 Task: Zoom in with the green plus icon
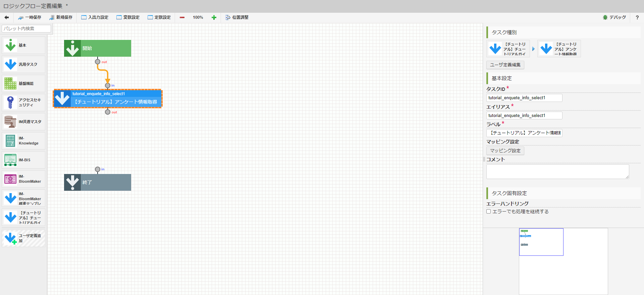click(x=214, y=17)
